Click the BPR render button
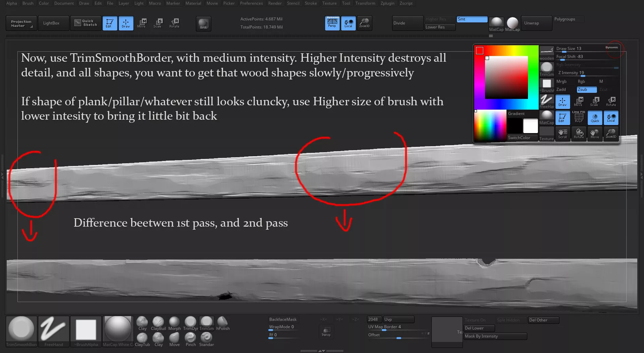 point(203,23)
